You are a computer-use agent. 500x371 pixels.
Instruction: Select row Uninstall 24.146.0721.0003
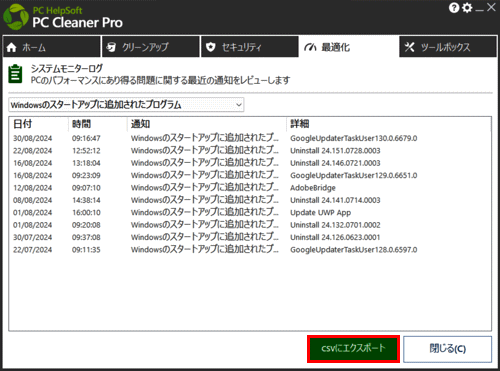(250, 163)
